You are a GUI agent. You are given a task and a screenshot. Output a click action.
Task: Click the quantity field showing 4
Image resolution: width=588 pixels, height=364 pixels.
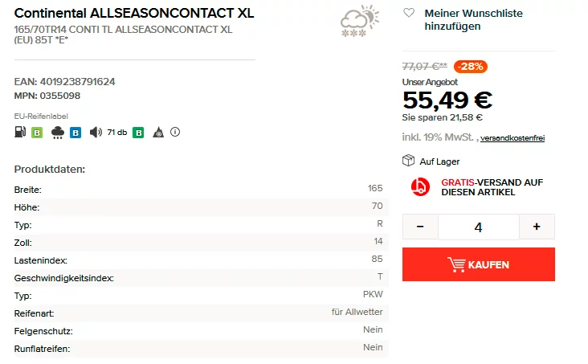[479, 227]
